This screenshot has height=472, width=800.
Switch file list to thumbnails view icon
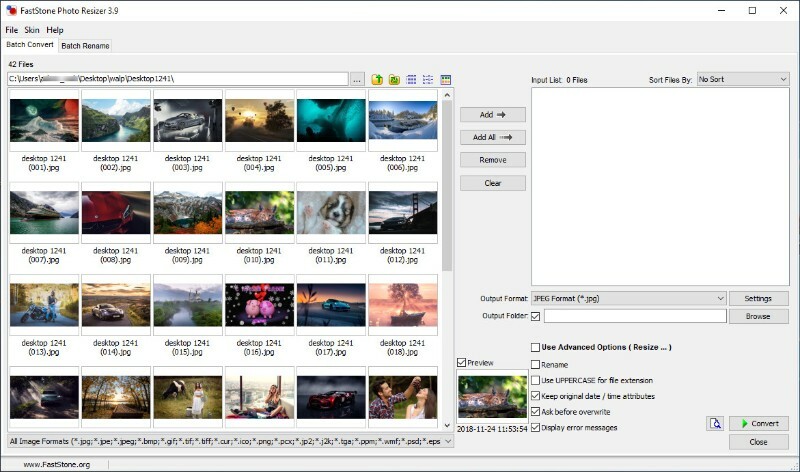click(411, 79)
